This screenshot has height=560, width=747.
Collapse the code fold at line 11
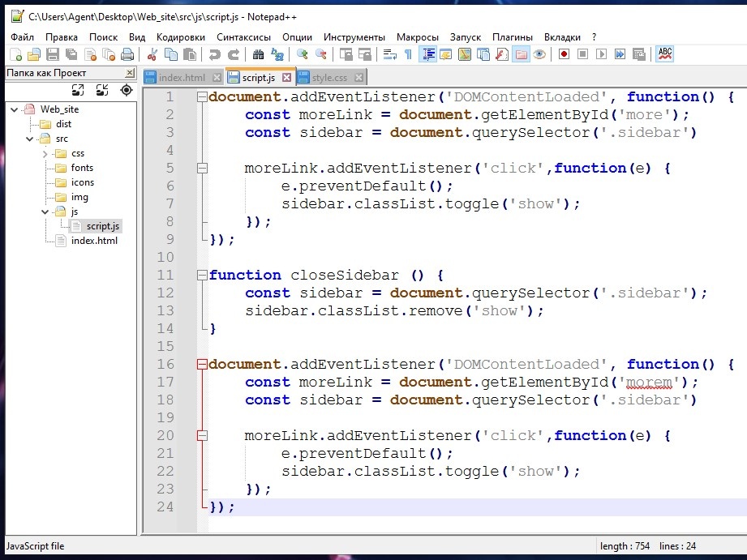[x=201, y=276]
